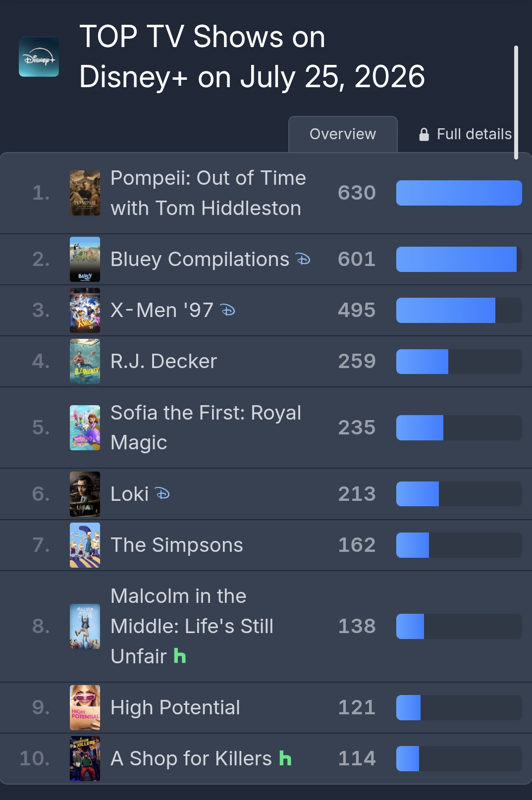The width and height of the screenshot is (532, 800).
Task: Click the High Potential poster thumbnail
Action: pyautogui.click(x=85, y=707)
